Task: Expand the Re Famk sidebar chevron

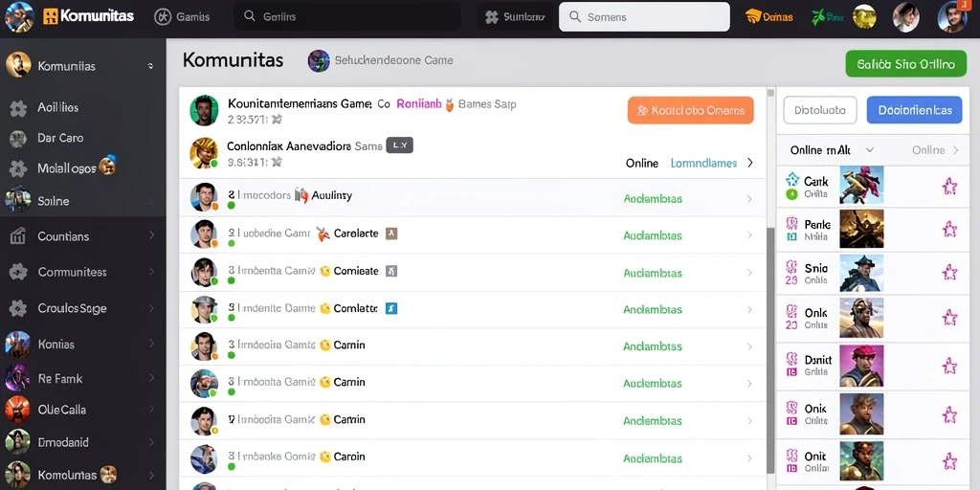Action: click(x=151, y=378)
